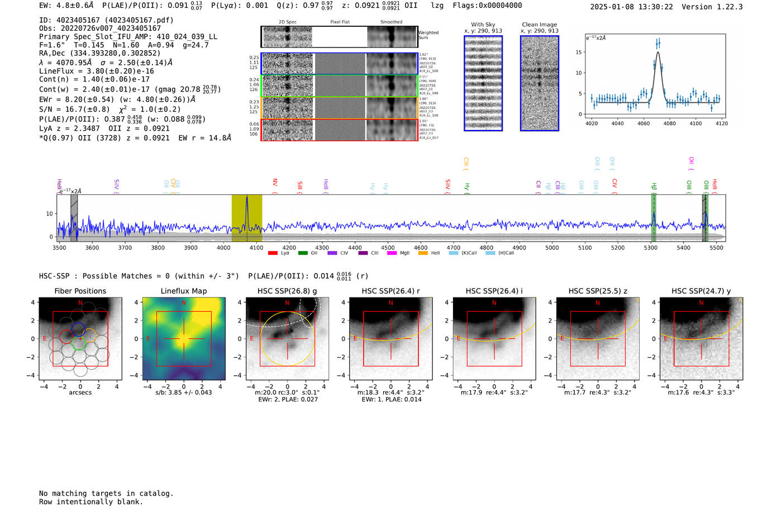The height and width of the screenshot is (532, 782).
Task: Select the orange-bordered 2D spectrum fiber row
Action: (x=339, y=108)
